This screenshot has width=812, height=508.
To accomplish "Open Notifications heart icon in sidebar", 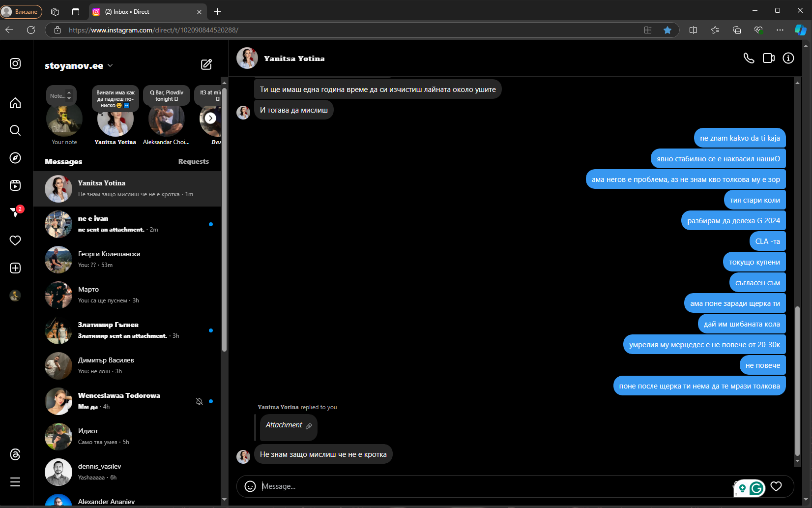I will coord(15,240).
